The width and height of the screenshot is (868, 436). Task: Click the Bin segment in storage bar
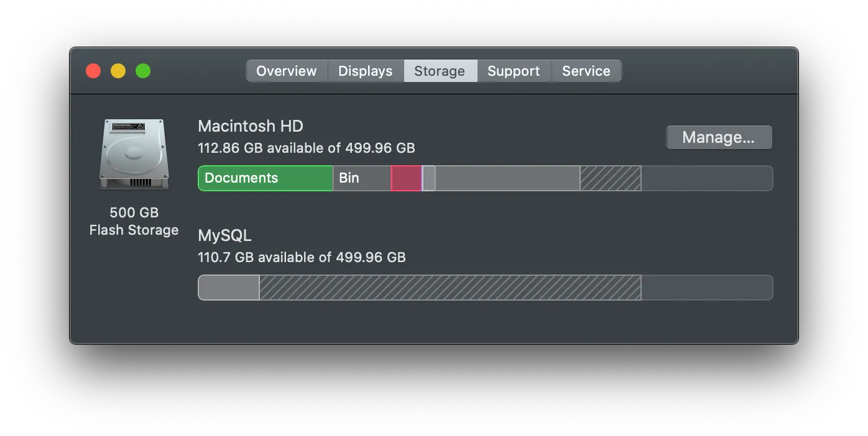coord(361,178)
